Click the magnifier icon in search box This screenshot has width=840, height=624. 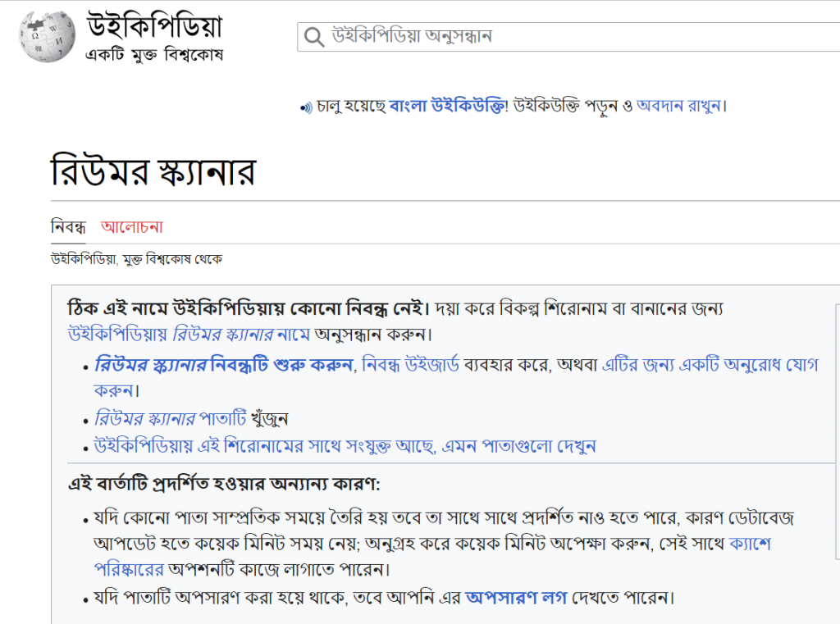coord(313,37)
